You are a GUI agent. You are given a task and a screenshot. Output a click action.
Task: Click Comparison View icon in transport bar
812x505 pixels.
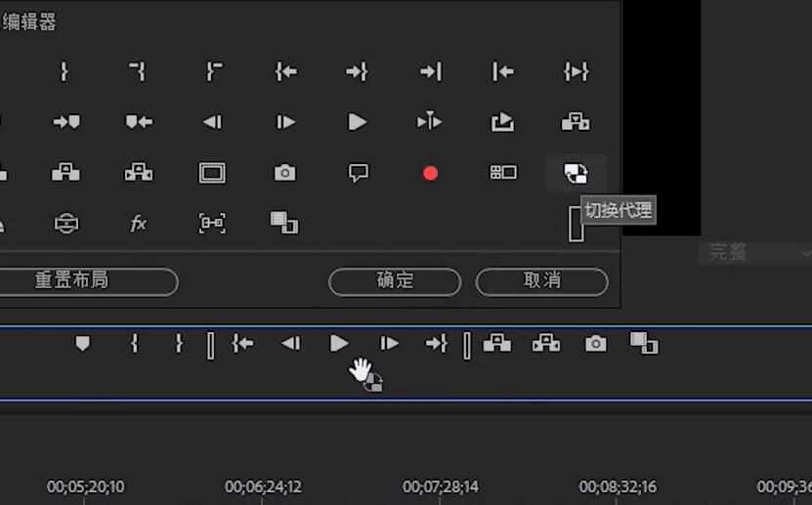[643, 343]
